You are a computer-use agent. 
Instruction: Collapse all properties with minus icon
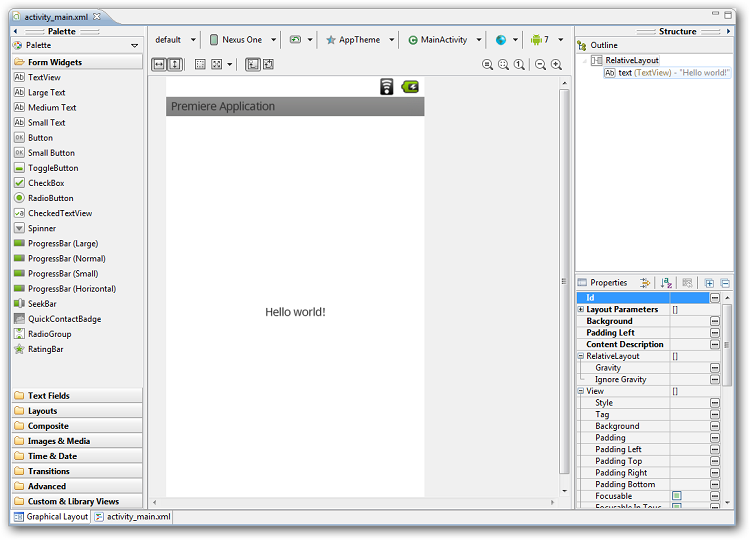pyautogui.click(x=725, y=283)
